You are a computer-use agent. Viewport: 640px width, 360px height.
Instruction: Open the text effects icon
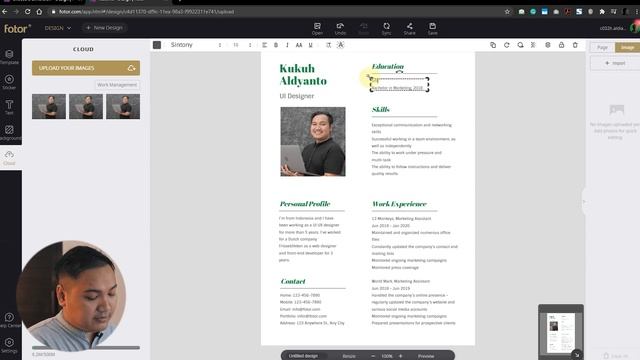(x=340, y=45)
